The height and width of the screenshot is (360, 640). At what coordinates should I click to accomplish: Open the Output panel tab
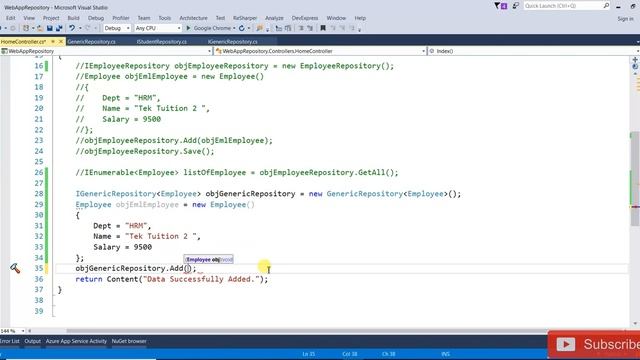tap(33, 341)
